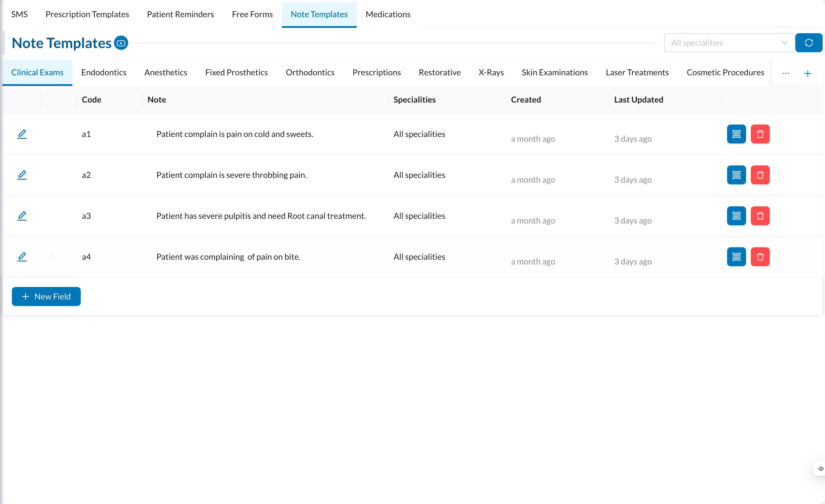Click the pencil icon for a2

(x=22, y=175)
